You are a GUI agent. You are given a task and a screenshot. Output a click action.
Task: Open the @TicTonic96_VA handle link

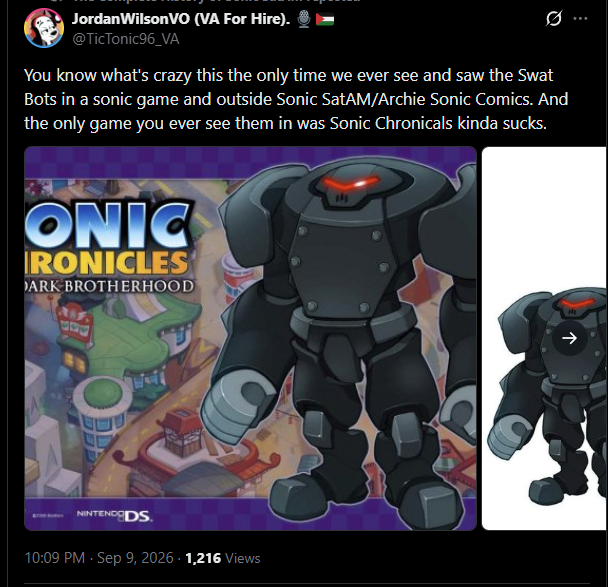point(126,39)
